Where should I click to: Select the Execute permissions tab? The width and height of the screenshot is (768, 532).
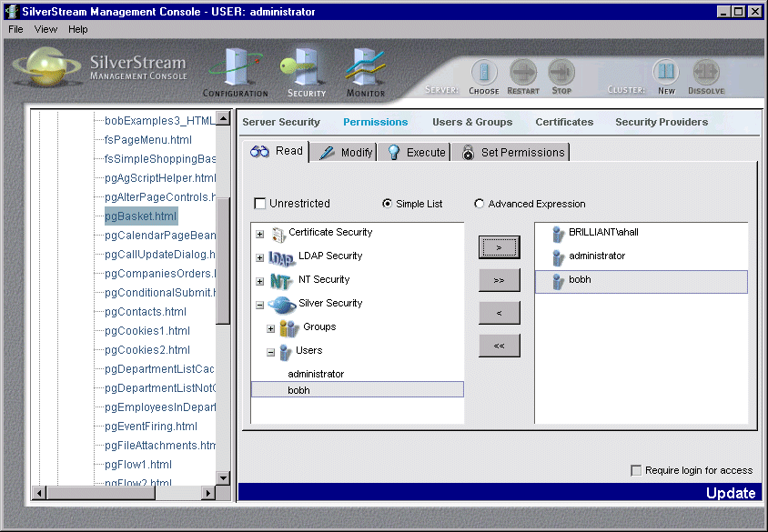pyautogui.click(x=415, y=152)
